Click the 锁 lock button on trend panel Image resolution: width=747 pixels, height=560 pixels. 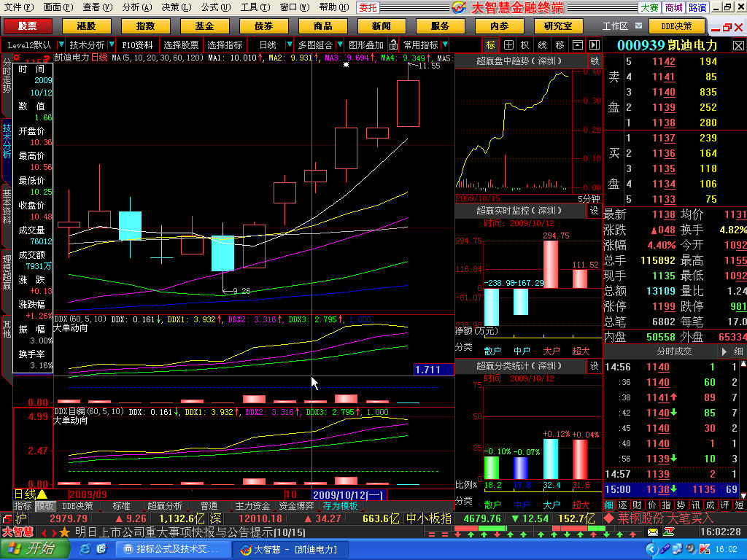[x=595, y=61]
